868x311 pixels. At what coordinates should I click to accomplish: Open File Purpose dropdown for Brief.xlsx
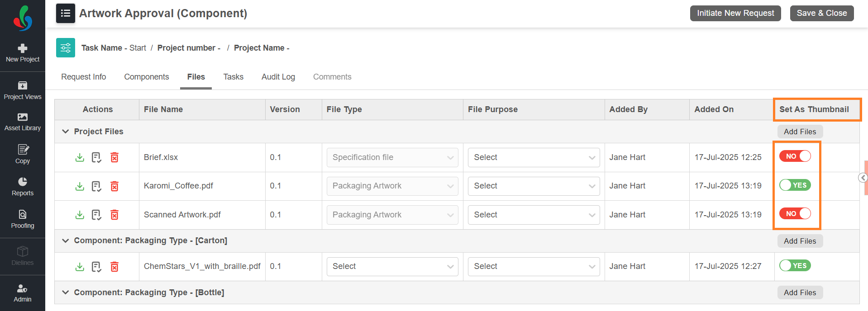click(534, 157)
